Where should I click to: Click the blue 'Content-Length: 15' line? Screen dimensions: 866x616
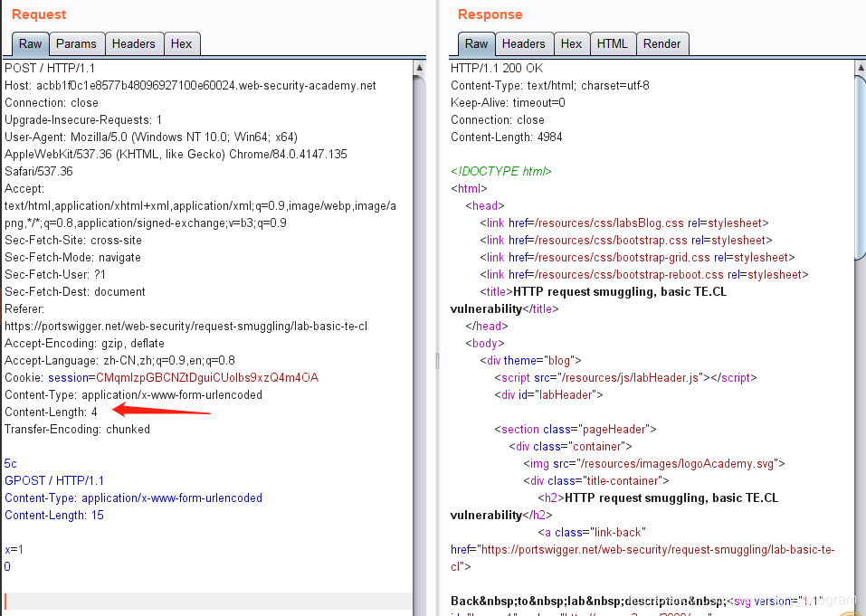pyautogui.click(x=54, y=515)
